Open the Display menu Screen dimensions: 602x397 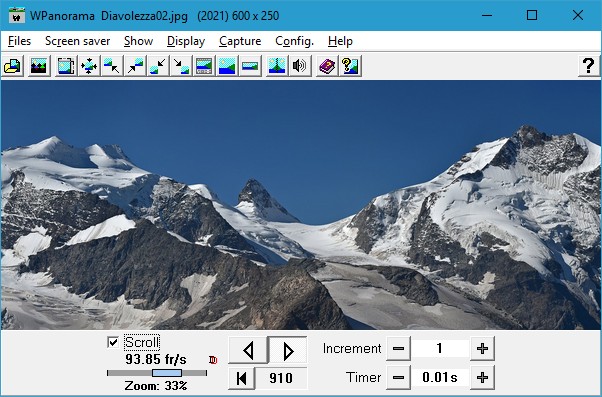tap(186, 41)
